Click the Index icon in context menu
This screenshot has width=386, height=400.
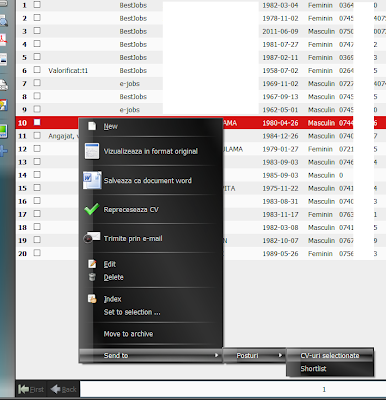click(x=92, y=299)
